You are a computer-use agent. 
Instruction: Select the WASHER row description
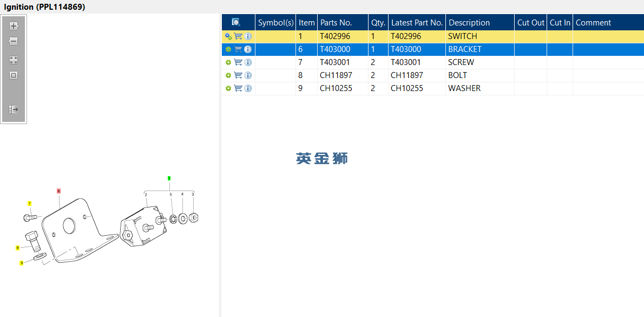point(464,88)
